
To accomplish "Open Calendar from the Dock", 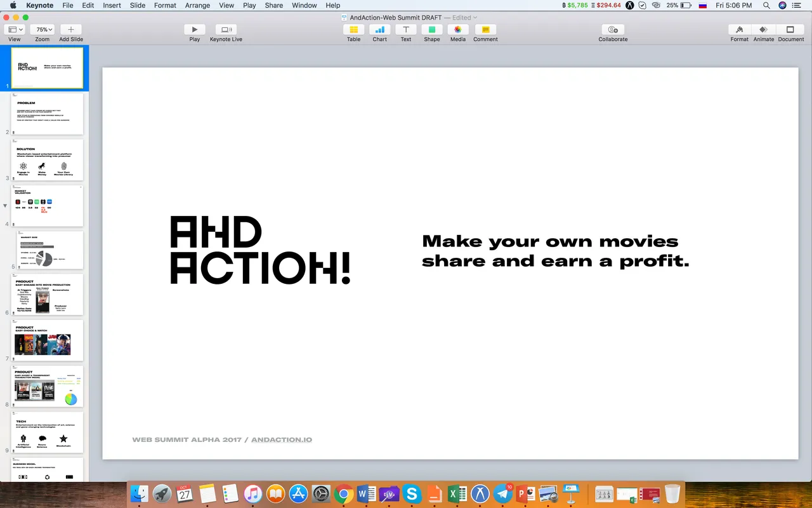I will [185, 493].
